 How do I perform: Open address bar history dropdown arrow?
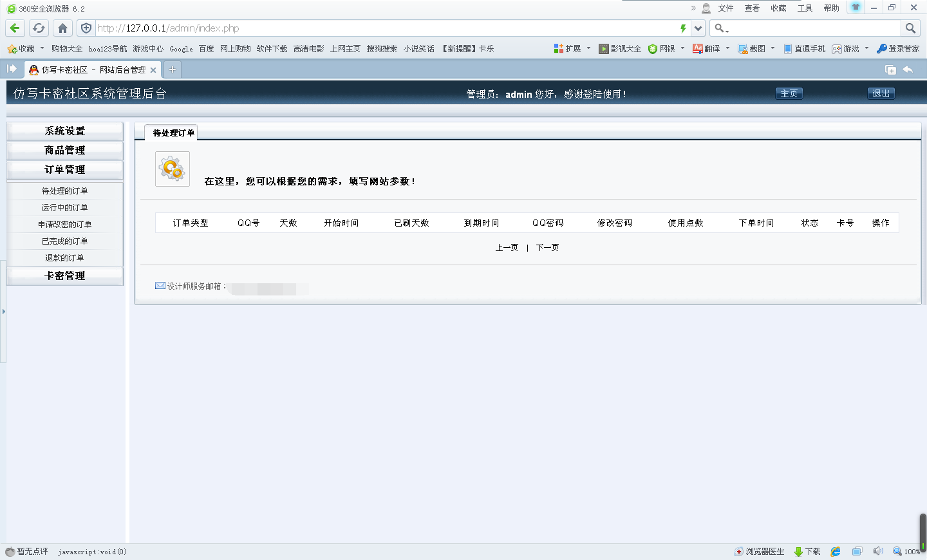698,28
